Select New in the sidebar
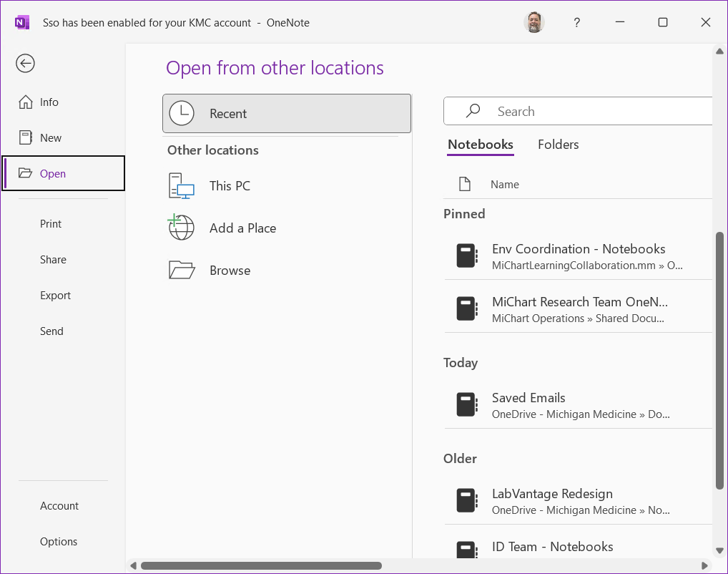The height and width of the screenshot is (574, 728). [x=50, y=138]
